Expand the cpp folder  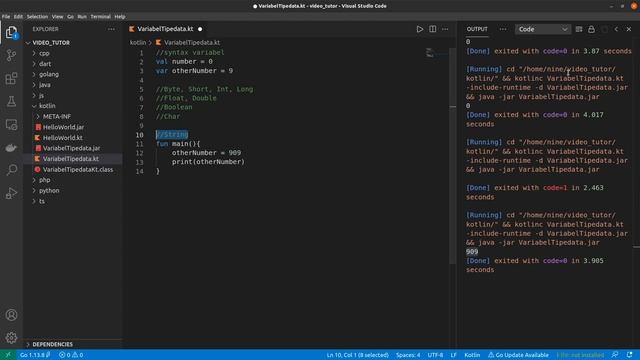coord(44,53)
